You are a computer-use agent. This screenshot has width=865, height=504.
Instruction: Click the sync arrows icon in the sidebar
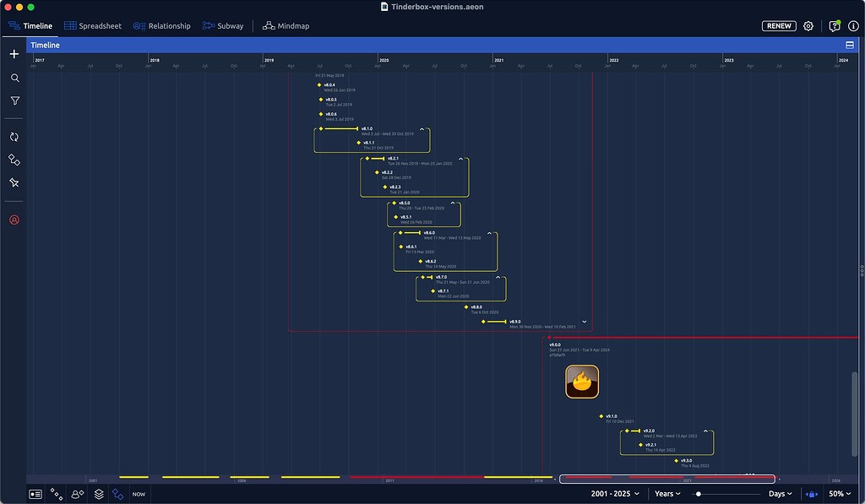point(13,136)
